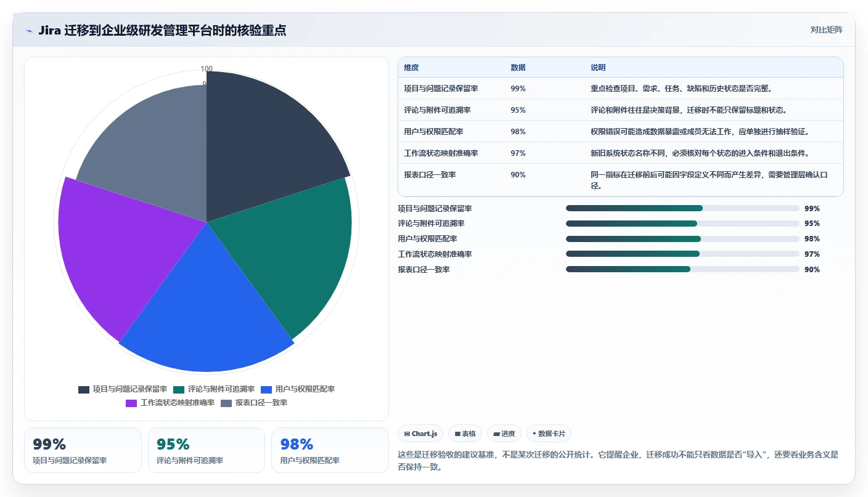This screenshot has height=497, width=868.
Task: Click the 进度 chip
Action: (504, 434)
